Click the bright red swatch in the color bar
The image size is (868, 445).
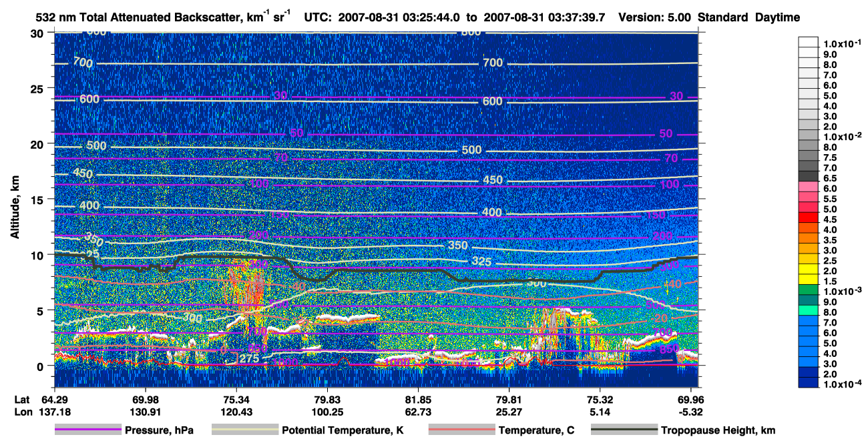[x=809, y=217]
